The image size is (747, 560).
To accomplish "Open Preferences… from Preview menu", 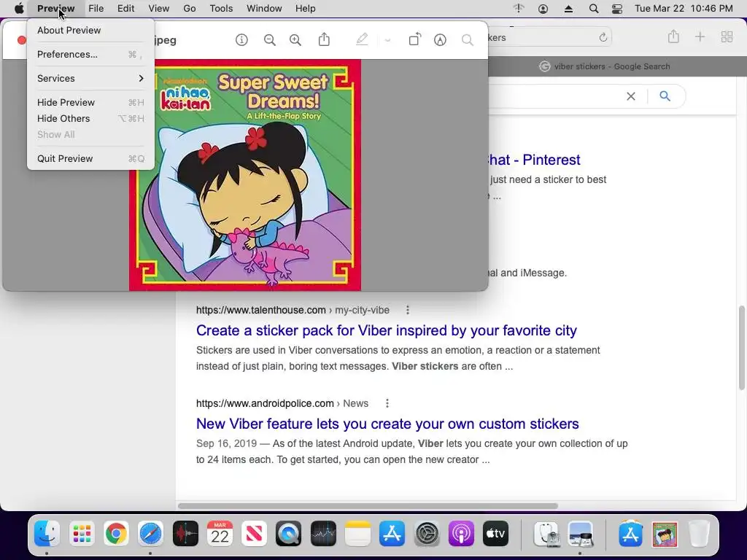I will pyautogui.click(x=90, y=54).
